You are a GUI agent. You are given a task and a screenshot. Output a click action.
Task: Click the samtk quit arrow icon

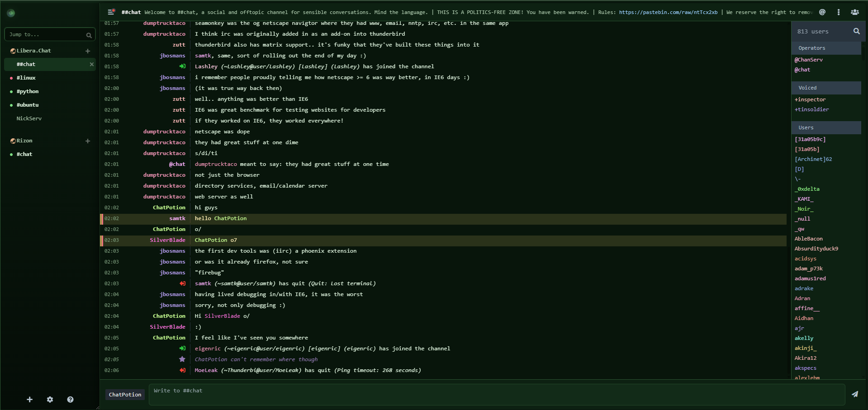(182, 283)
